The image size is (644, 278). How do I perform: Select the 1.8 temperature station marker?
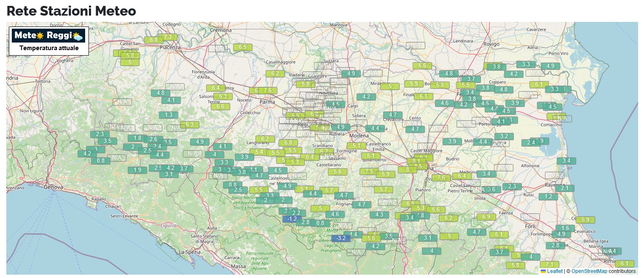pos(137,138)
